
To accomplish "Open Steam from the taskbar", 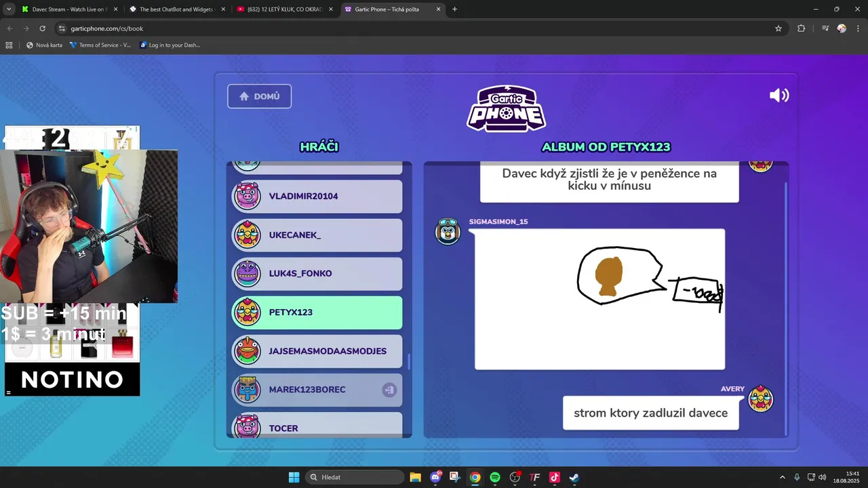I will click(x=574, y=477).
